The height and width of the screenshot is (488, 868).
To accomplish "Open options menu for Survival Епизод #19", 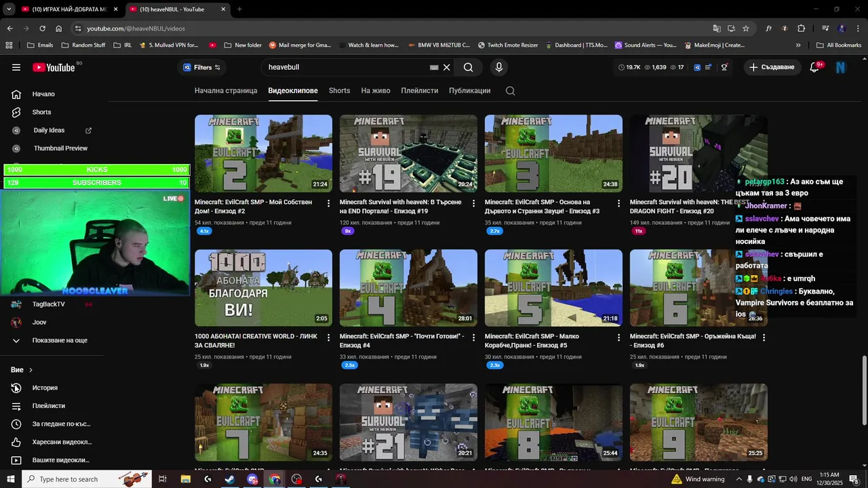I will click(x=474, y=203).
